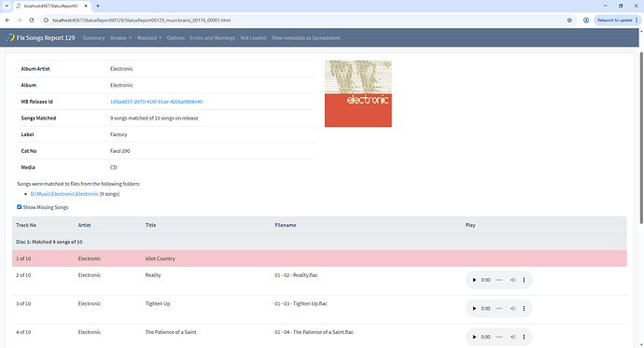Open the MB Release Id link

(x=156, y=102)
